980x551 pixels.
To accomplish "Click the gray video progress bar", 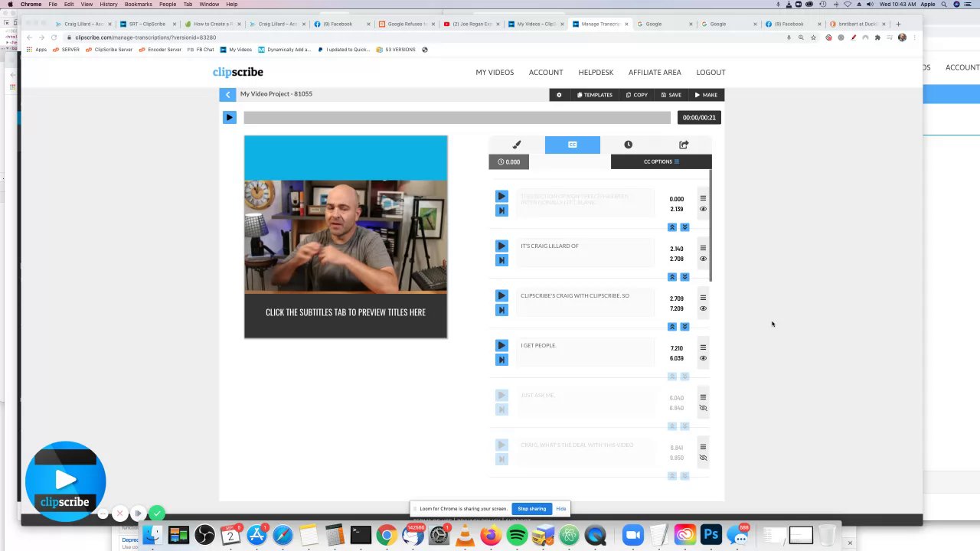I will [x=457, y=117].
